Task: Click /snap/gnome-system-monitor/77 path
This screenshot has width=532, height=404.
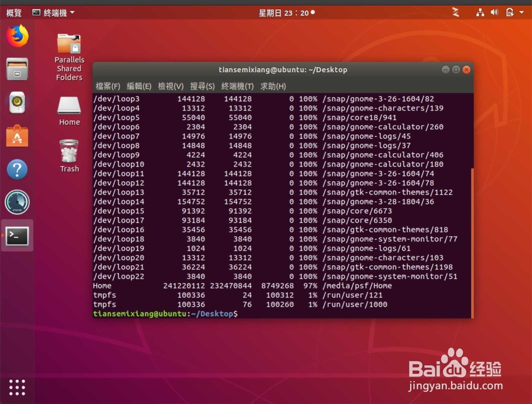Action: (x=390, y=239)
